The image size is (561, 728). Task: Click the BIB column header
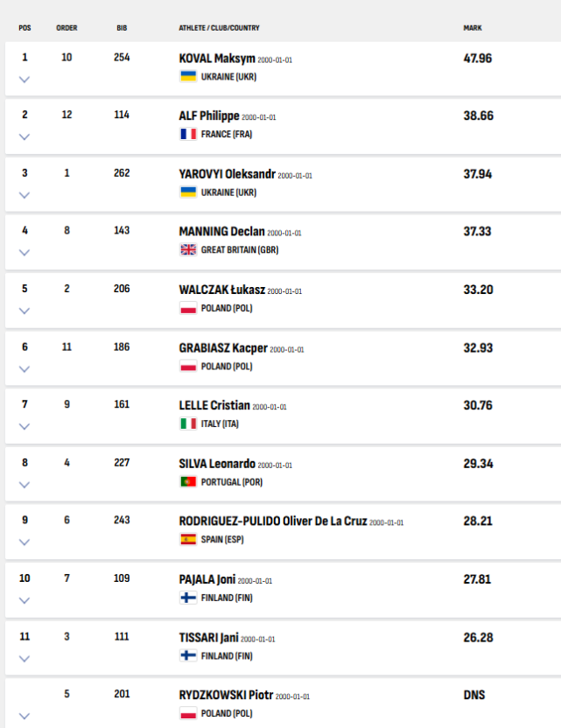click(x=122, y=28)
